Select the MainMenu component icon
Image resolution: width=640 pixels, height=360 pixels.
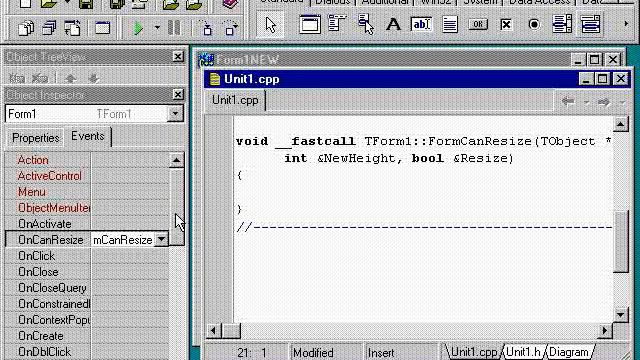(x=337, y=24)
